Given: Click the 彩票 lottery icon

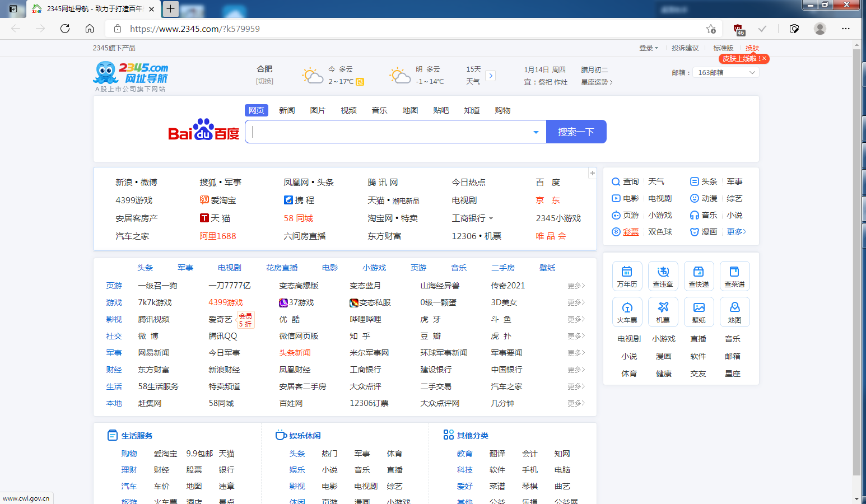Looking at the screenshot, I should [616, 232].
